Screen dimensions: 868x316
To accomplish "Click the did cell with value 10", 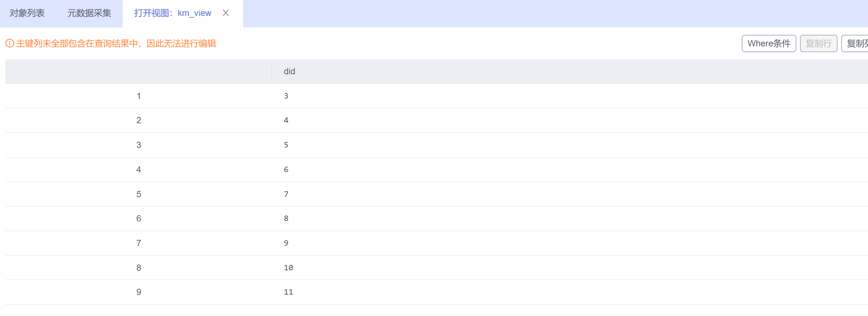I will pos(570,268).
